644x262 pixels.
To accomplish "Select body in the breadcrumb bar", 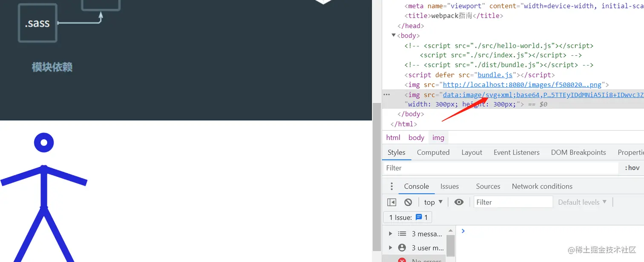I will click(x=416, y=137).
